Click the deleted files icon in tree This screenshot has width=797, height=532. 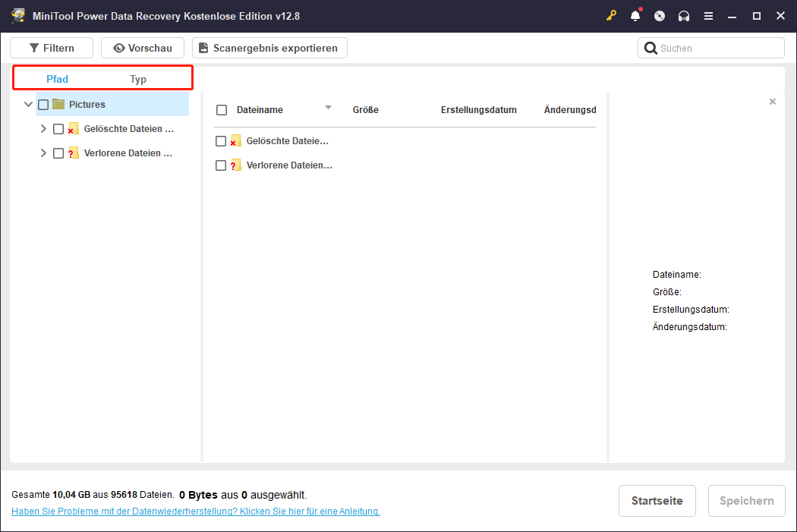(73, 128)
